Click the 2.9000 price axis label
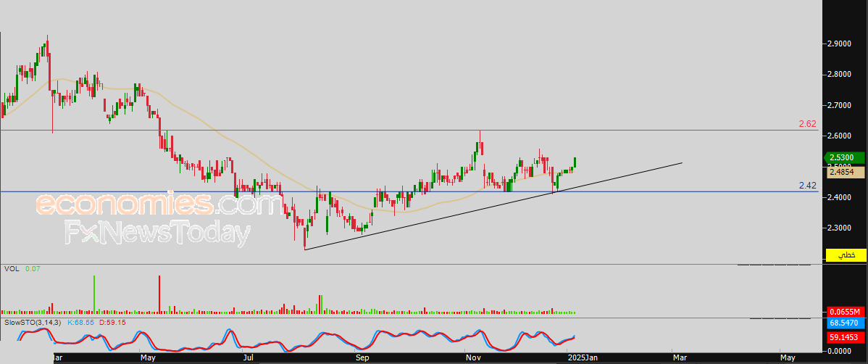Screen dimensions: 868x364 coord(839,44)
